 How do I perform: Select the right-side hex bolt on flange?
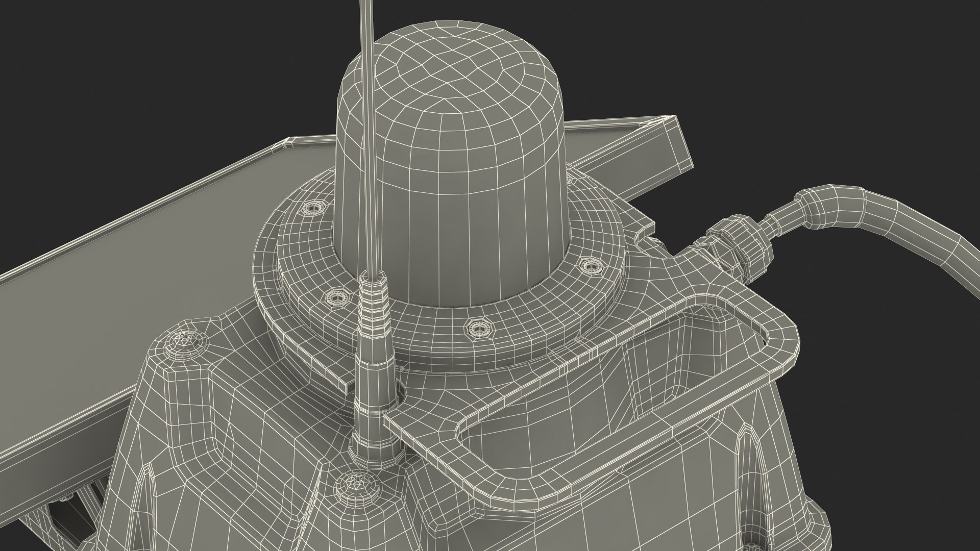click(590, 266)
